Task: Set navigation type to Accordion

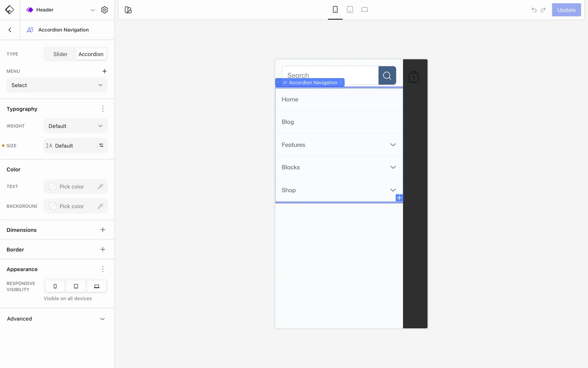Action: (91, 54)
